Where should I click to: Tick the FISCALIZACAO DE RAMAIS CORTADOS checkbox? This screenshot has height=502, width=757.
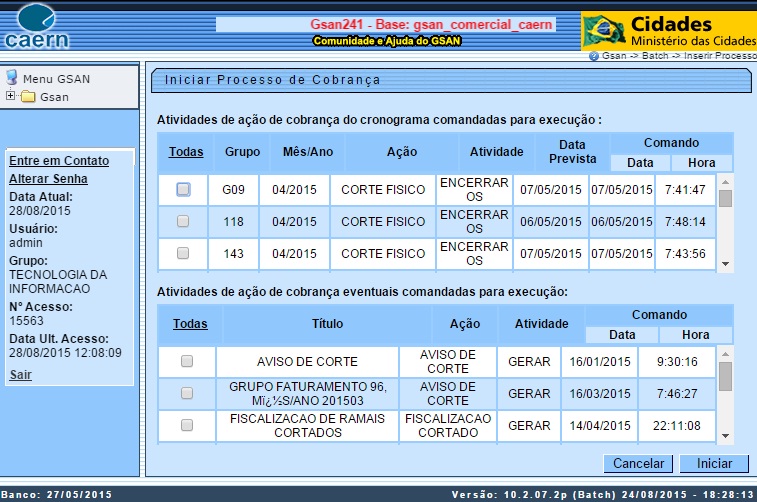coord(187,425)
